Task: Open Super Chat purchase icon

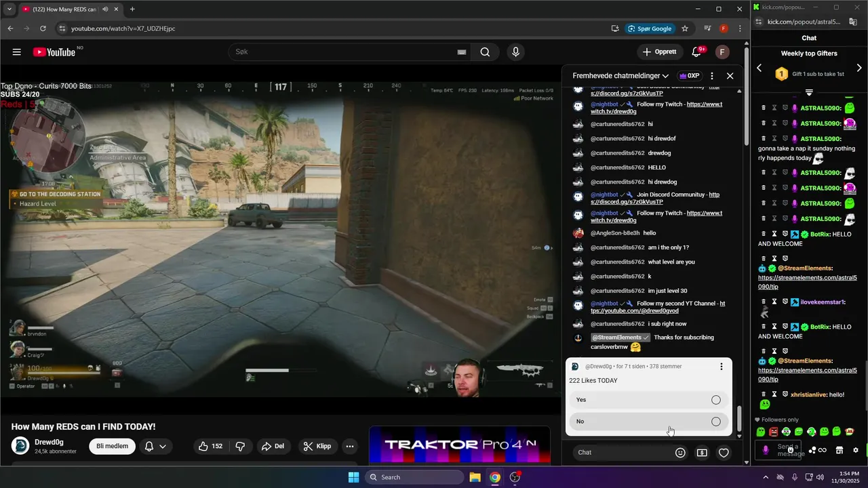Action: point(702,453)
